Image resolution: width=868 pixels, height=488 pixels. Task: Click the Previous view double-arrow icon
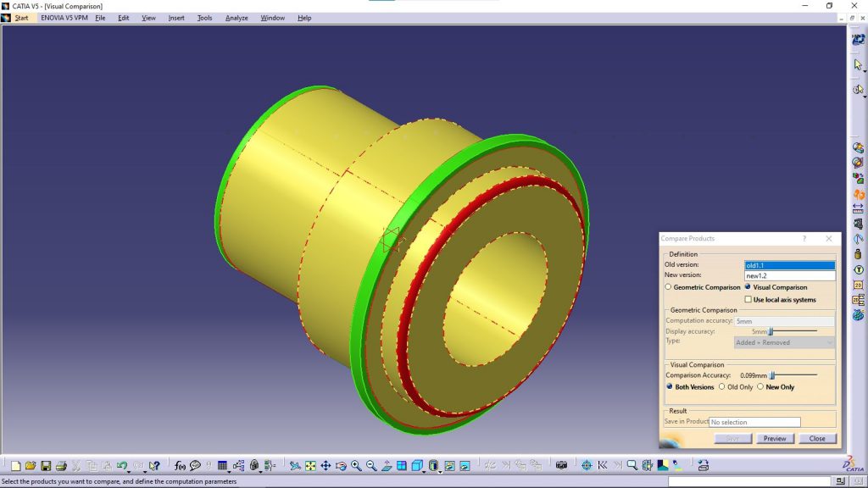603,466
